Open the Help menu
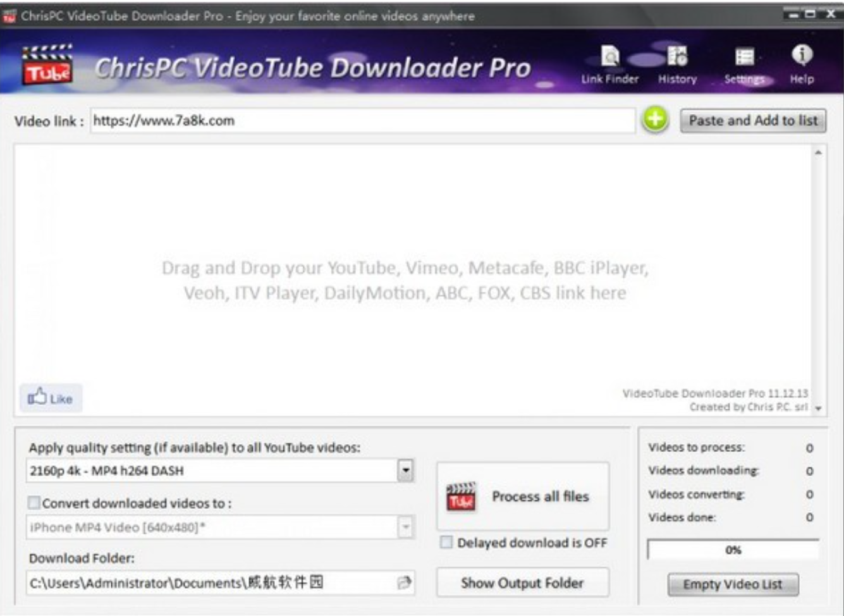The height and width of the screenshot is (616, 844). tap(802, 65)
